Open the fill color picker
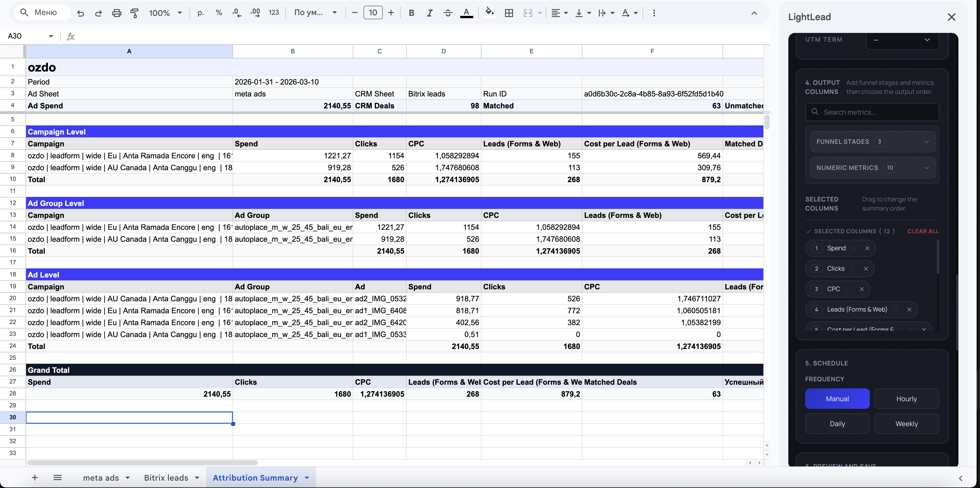Screen dimensions: 980x488 click(x=490, y=13)
